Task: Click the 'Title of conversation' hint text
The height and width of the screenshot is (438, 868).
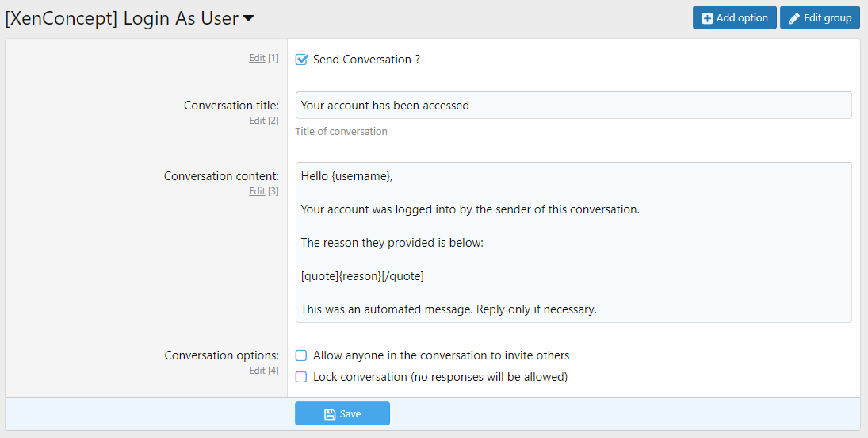Action: (341, 132)
